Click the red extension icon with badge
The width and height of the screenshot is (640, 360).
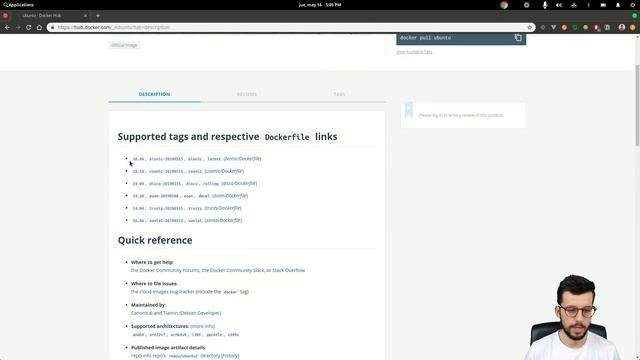pos(596,27)
